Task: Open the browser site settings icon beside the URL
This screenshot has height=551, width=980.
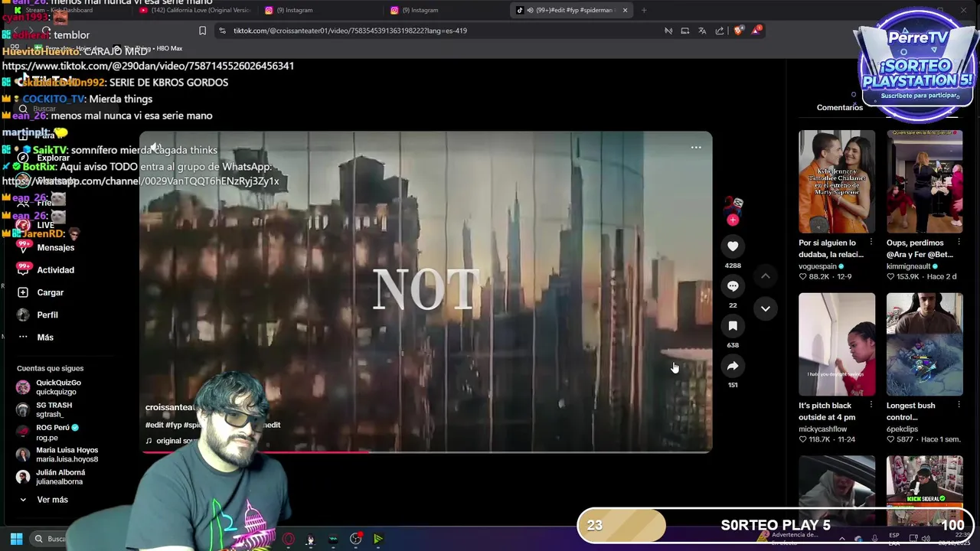Action: (x=222, y=31)
